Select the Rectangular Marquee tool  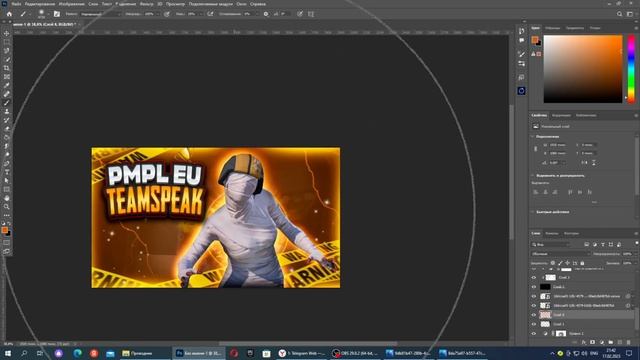(x=7, y=42)
